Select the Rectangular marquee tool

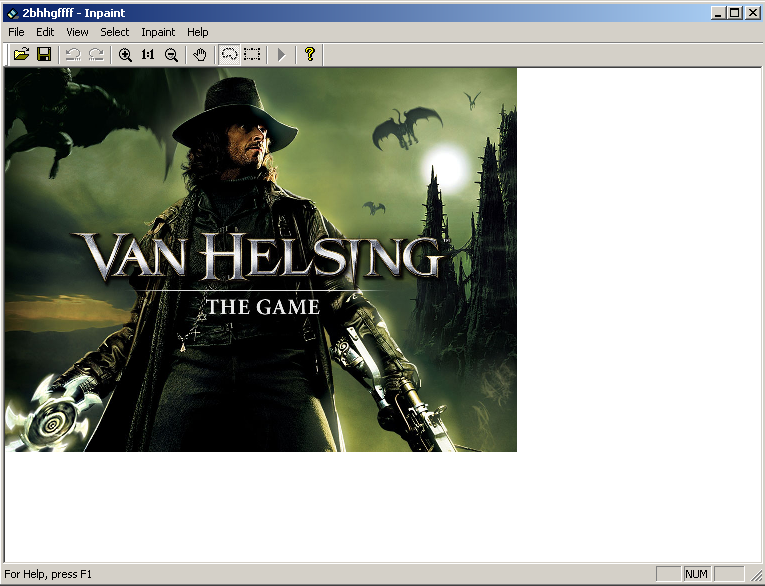[252, 54]
